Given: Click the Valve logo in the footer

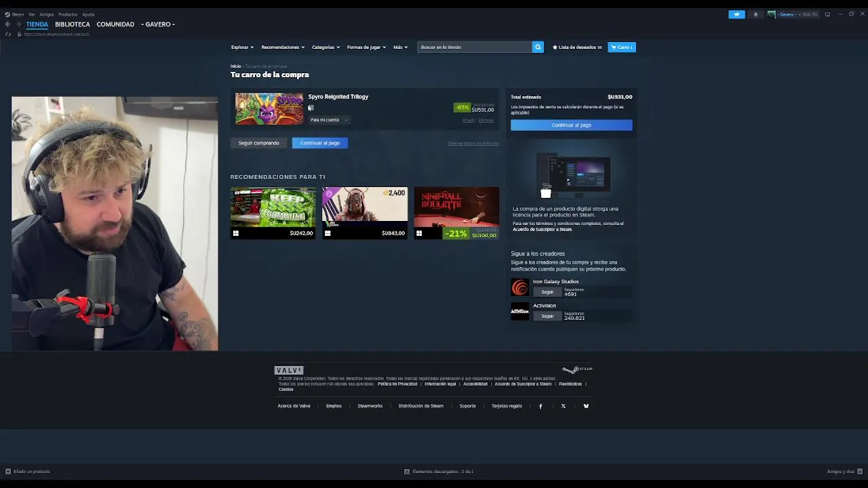Looking at the screenshot, I should [289, 370].
